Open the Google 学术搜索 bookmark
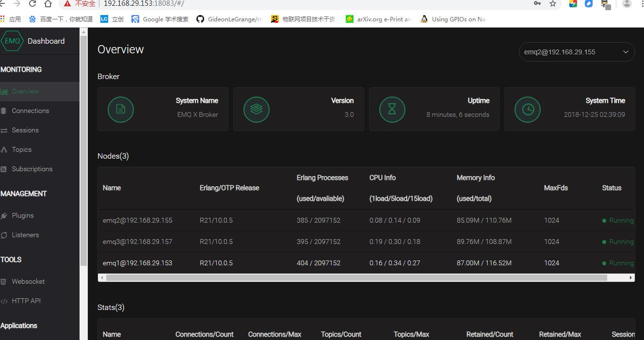The height and width of the screenshot is (340, 644). click(160, 19)
